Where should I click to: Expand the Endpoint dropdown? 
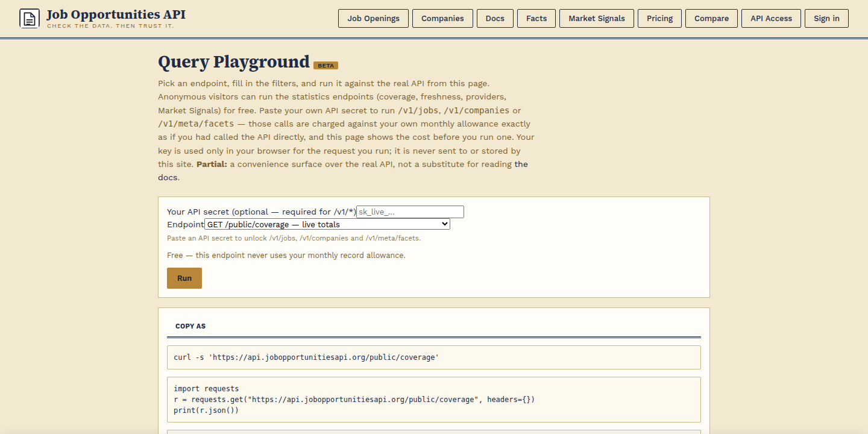point(327,224)
